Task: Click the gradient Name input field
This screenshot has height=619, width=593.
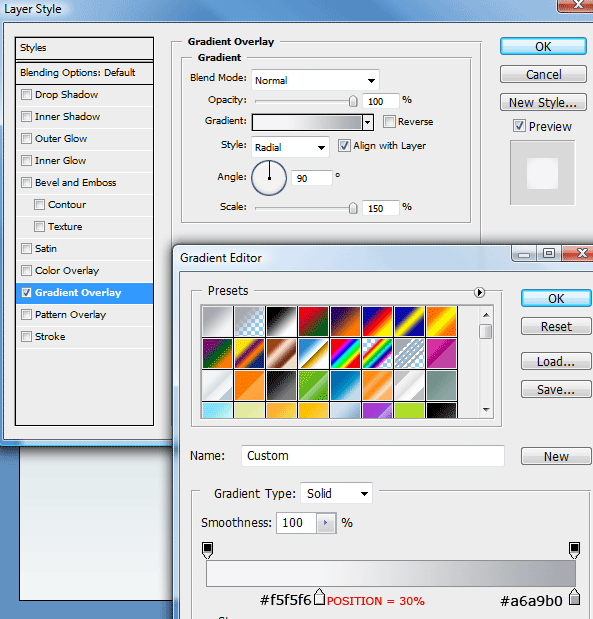Action: click(373, 456)
